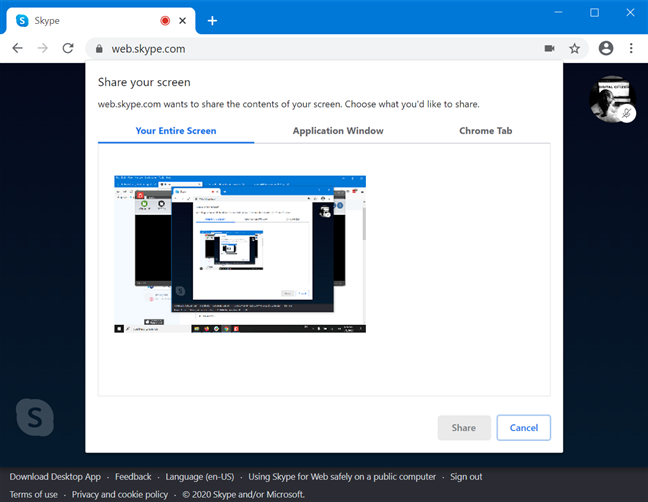Select the Your Entire Screen tab
648x502 pixels.
(x=176, y=131)
